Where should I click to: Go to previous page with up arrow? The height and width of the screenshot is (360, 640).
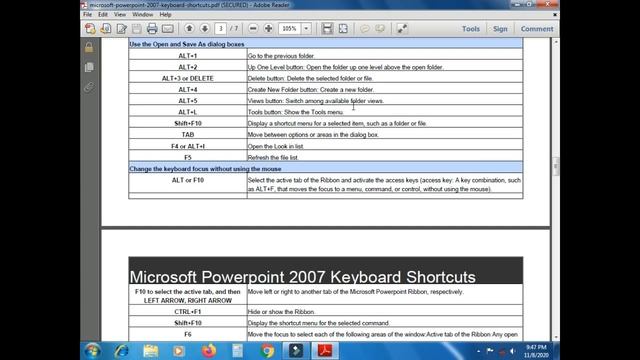(189, 28)
